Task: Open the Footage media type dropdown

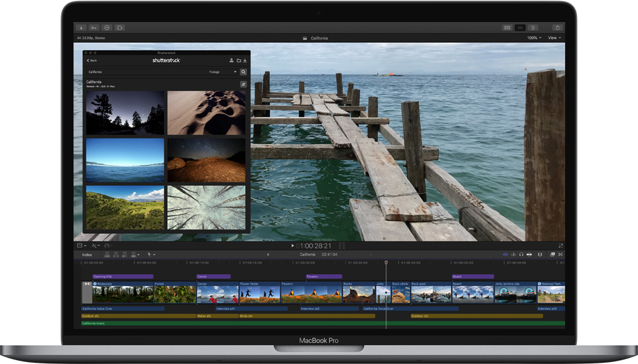Action: coord(223,72)
